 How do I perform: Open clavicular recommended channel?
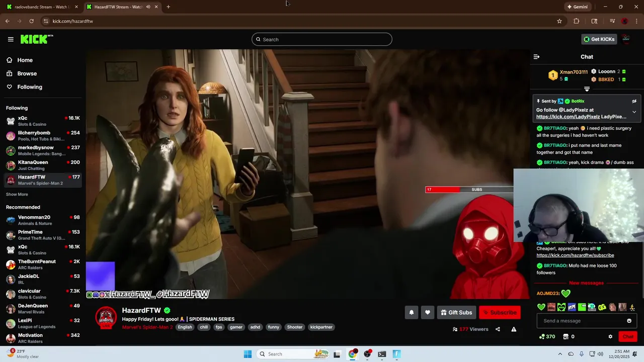pos(43,294)
